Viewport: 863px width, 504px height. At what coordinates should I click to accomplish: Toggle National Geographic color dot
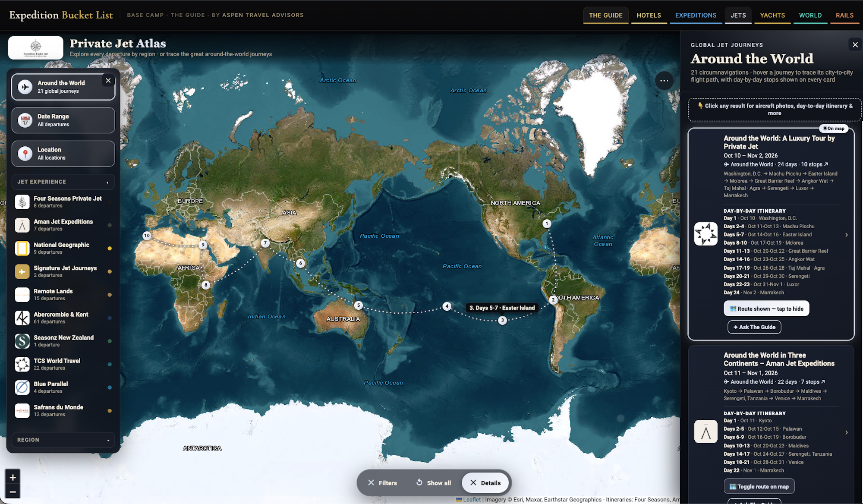[x=110, y=249]
